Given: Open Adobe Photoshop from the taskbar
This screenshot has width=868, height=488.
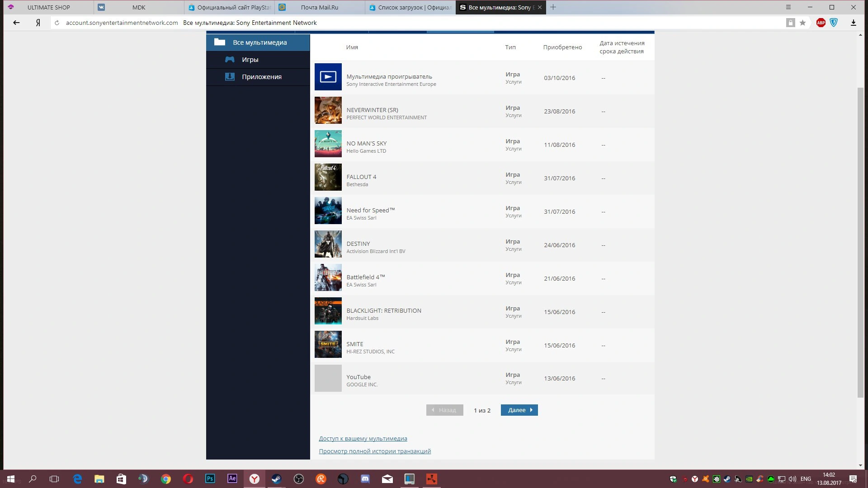Looking at the screenshot, I should tap(210, 479).
